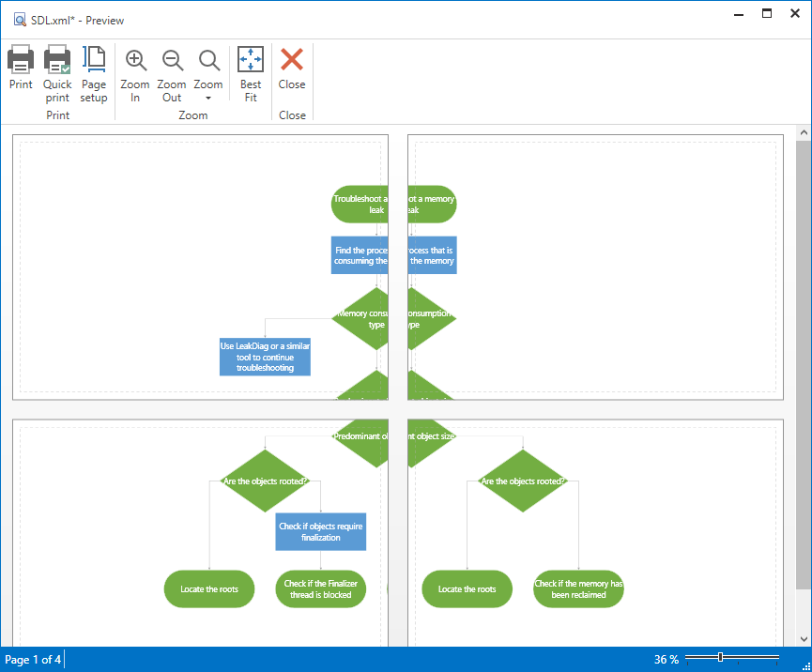Image resolution: width=812 pixels, height=672 pixels.
Task: Maximize the Preview window
Action: pyautogui.click(x=767, y=14)
